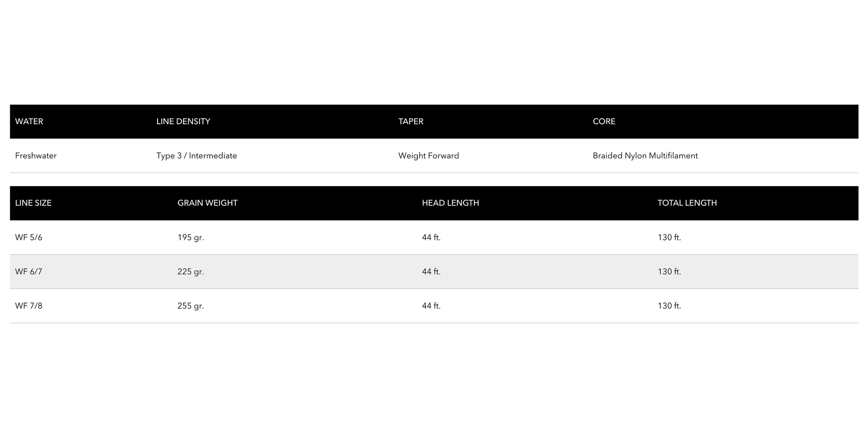Click the WATER column header

point(29,122)
